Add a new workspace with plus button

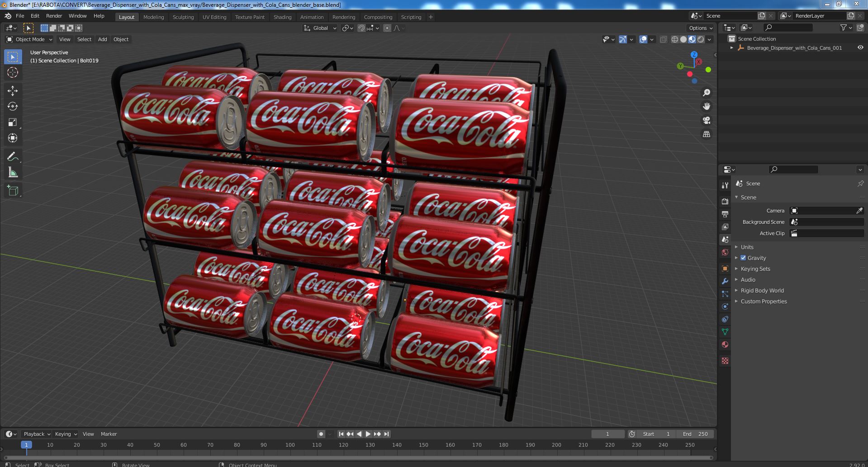point(431,17)
